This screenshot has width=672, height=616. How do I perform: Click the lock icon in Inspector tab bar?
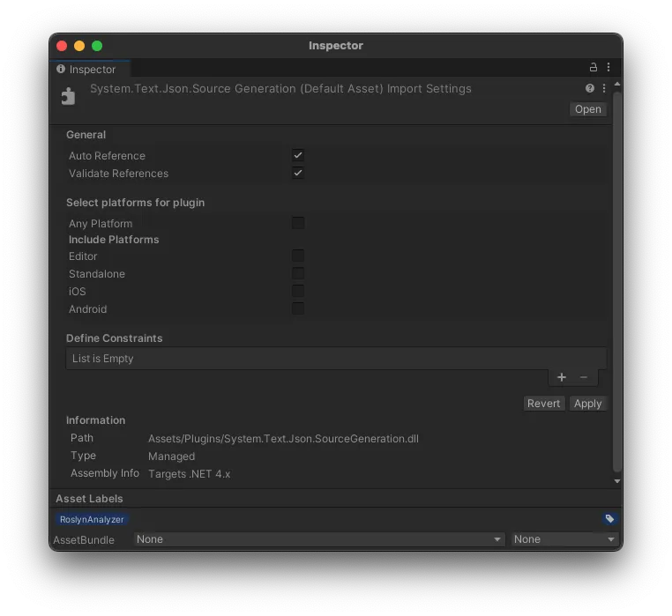[594, 68]
